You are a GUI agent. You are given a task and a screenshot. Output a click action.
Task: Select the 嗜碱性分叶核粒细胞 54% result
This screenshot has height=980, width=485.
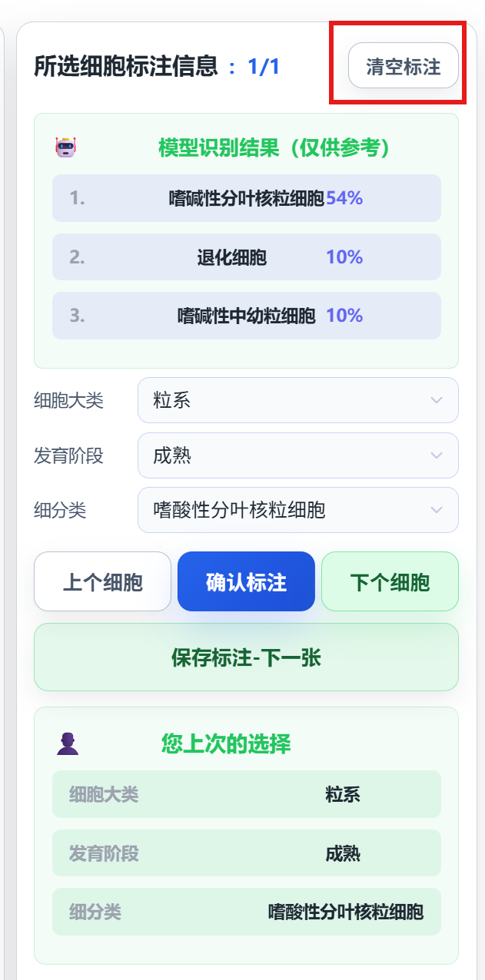point(246,198)
